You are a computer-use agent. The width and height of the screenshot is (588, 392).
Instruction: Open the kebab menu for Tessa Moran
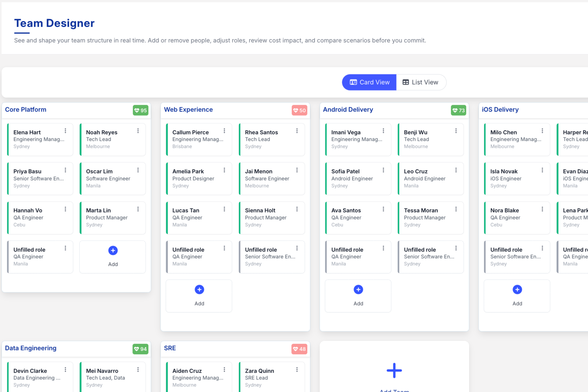pos(456,209)
